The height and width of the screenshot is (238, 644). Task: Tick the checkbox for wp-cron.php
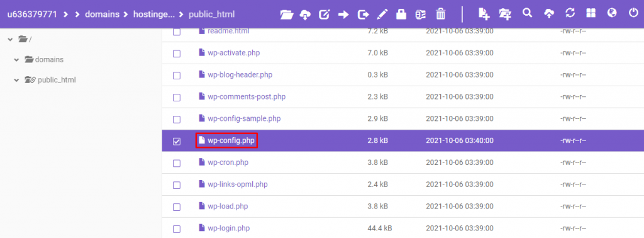[x=177, y=163]
